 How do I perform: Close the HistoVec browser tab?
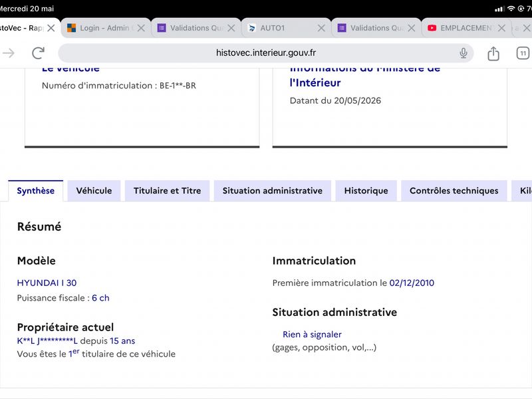pos(51,28)
